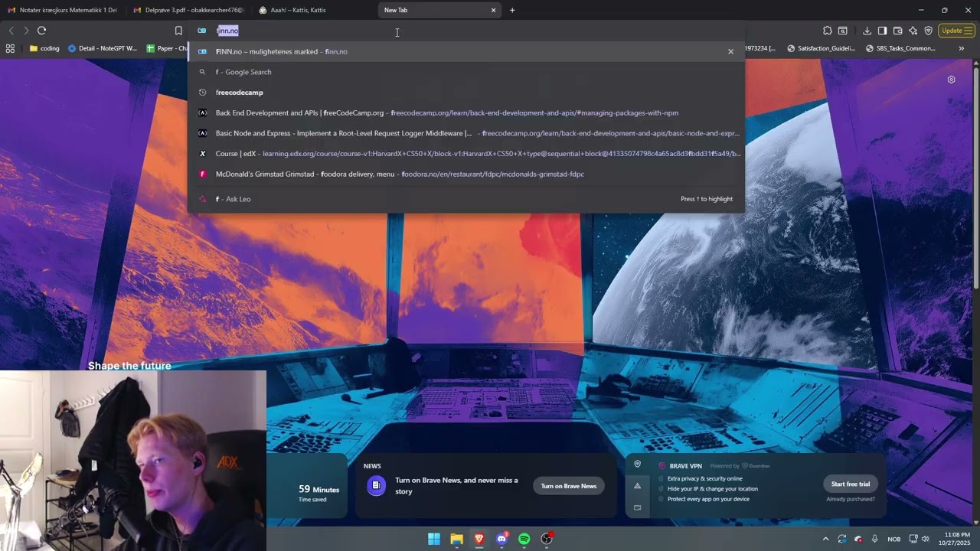Click the Turn on Brave News button
This screenshot has width=980, height=551.
tap(568, 486)
